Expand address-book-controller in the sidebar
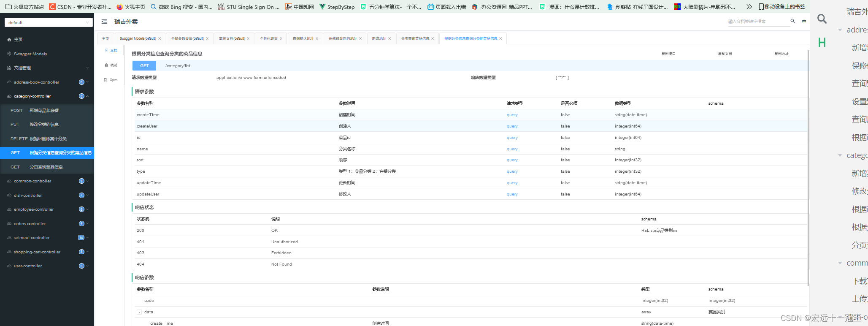Image resolution: width=868 pixels, height=326 pixels. (47, 82)
